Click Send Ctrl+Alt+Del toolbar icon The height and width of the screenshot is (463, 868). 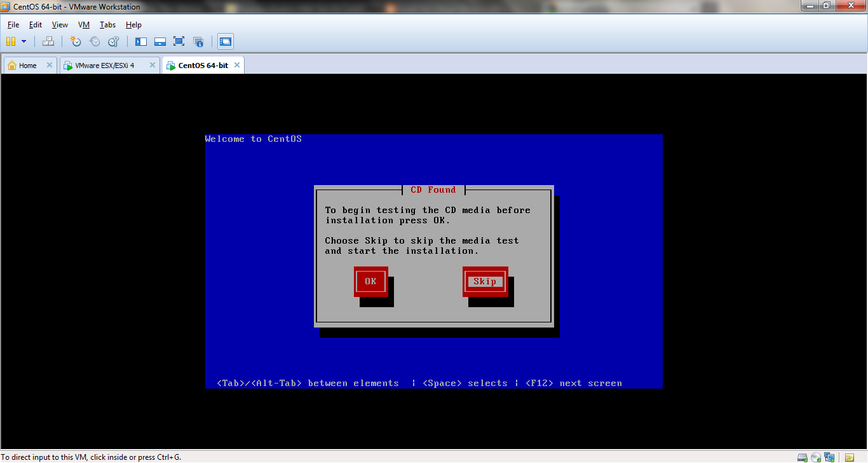click(48, 41)
